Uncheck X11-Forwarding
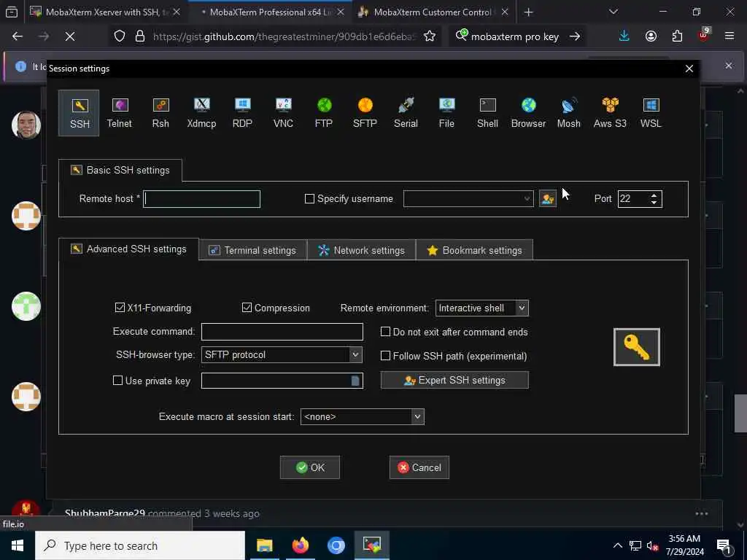 (x=120, y=308)
